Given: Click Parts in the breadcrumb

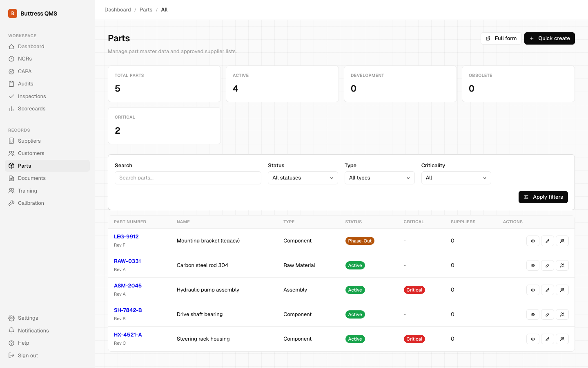Looking at the screenshot, I should [146, 10].
